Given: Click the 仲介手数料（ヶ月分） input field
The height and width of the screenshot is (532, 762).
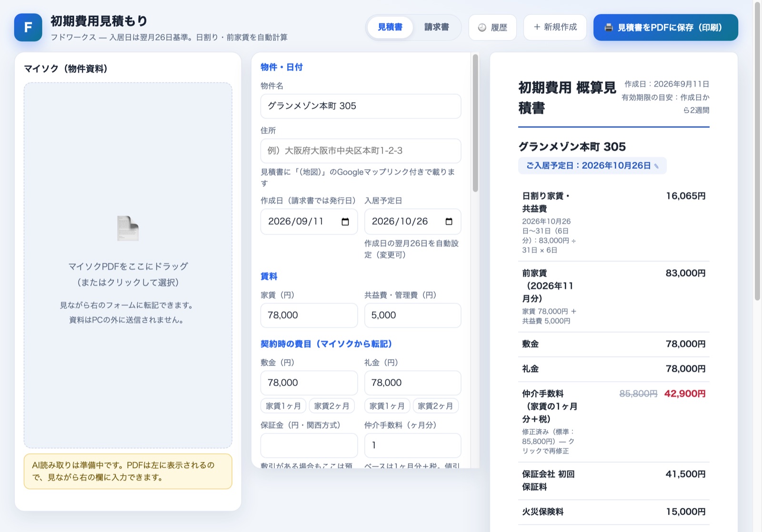Looking at the screenshot, I should (412, 445).
